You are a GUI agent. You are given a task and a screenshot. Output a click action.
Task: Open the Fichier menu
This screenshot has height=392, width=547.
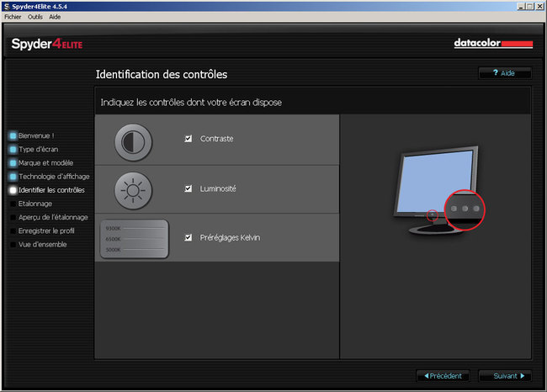tap(13, 17)
